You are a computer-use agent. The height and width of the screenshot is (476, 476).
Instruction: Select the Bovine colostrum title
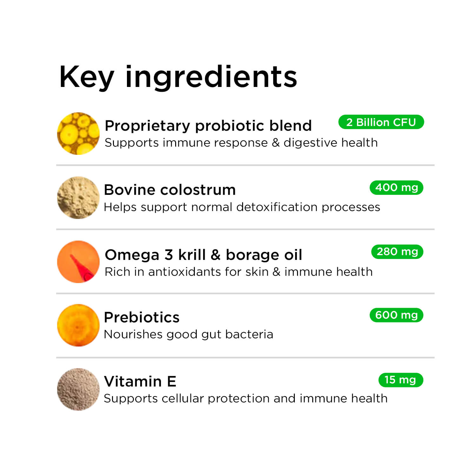(170, 190)
